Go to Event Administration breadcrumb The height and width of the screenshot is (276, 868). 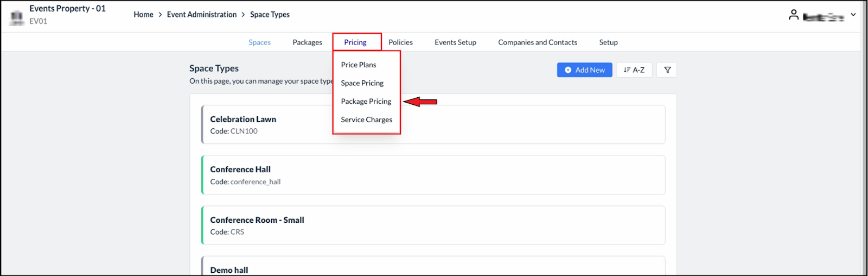pos(201,15)
